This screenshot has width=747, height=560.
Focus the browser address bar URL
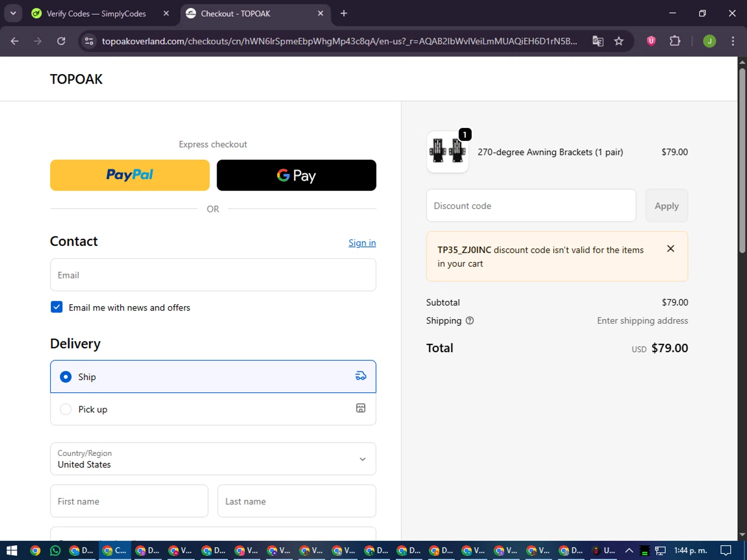(x=339, y=41)
